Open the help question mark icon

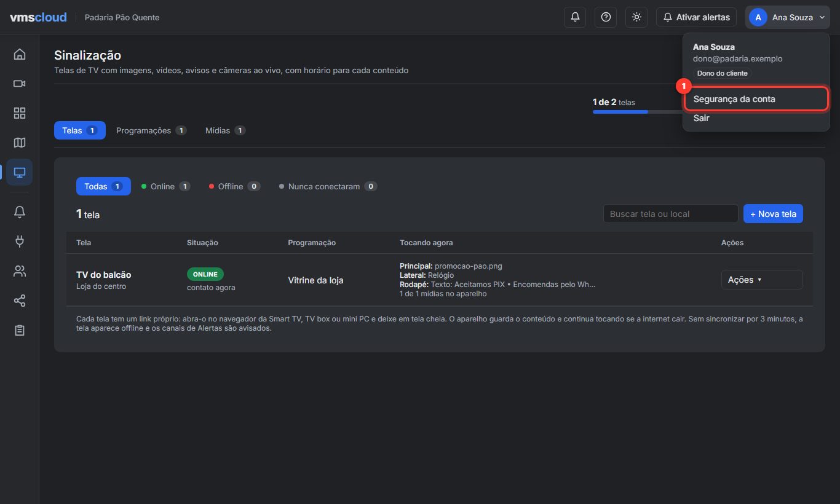pos(606,17)
